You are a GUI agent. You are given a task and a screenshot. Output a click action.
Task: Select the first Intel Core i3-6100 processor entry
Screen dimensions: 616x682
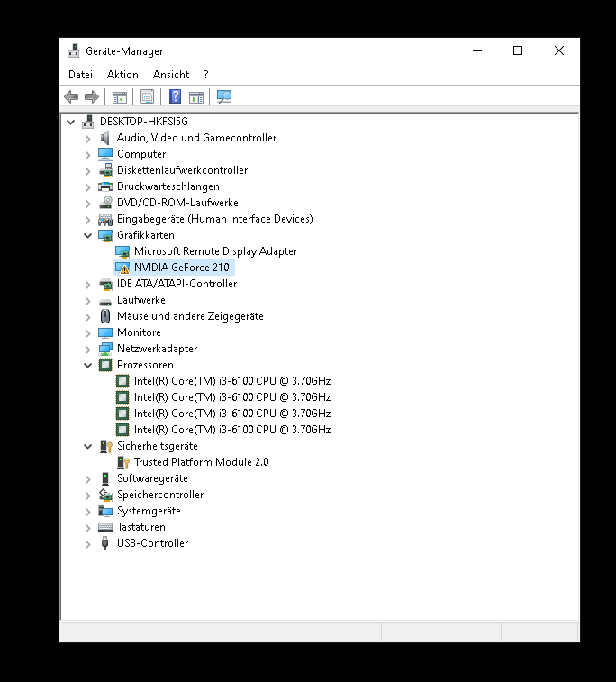coord(232,381)
